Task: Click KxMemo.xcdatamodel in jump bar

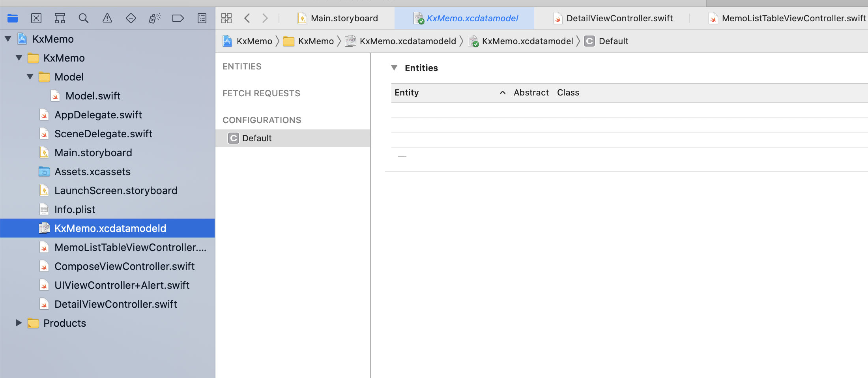Action: [x=520, y=41]
